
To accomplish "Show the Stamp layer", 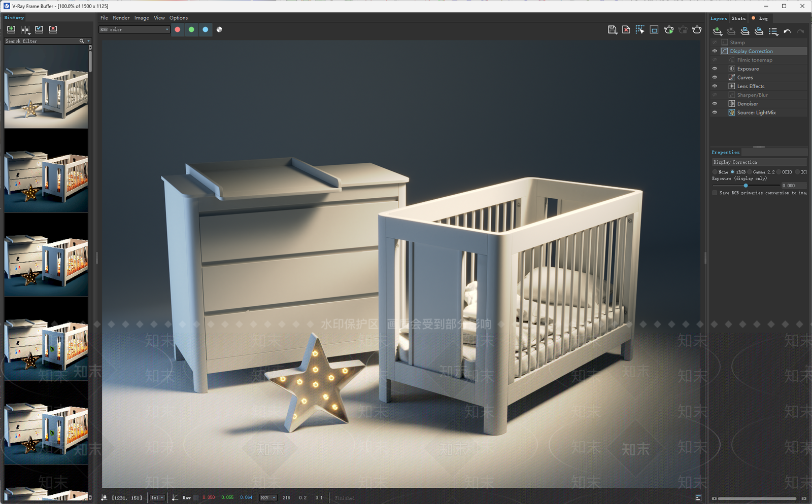I will pyautogui.click(x=715, y=43).
